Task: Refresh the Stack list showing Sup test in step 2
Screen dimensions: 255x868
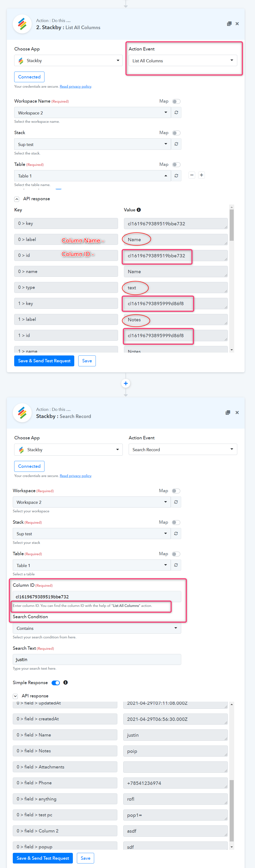Action: point(176,144)
